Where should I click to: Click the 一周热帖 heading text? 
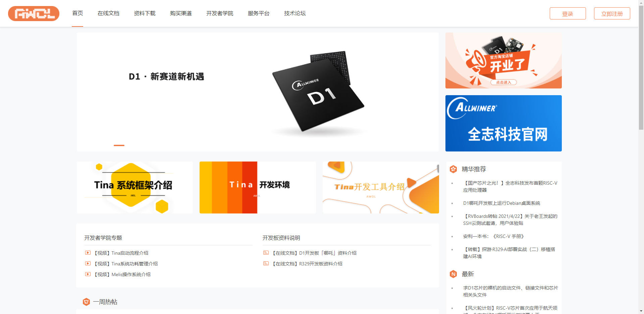point(105,302)
